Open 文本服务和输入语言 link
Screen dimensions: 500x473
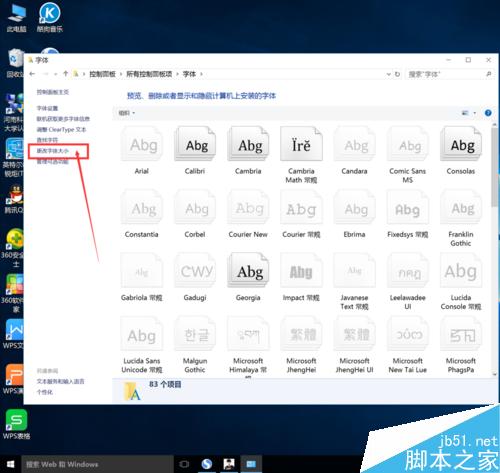[60, 381]
